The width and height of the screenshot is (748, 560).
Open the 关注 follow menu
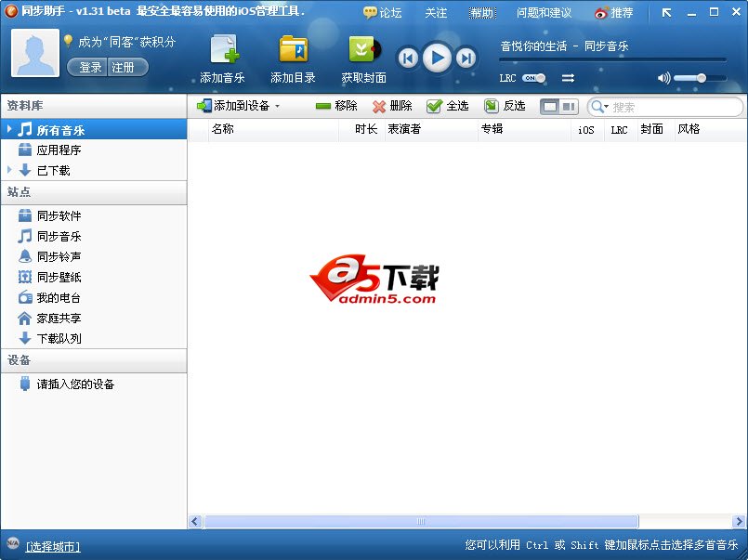pos(436,12)
